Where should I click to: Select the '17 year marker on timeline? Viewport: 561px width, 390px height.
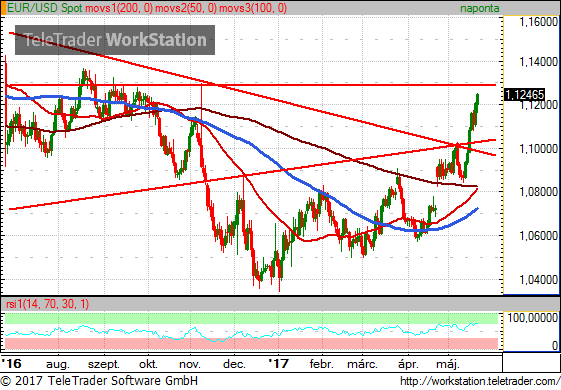point(278,364)
